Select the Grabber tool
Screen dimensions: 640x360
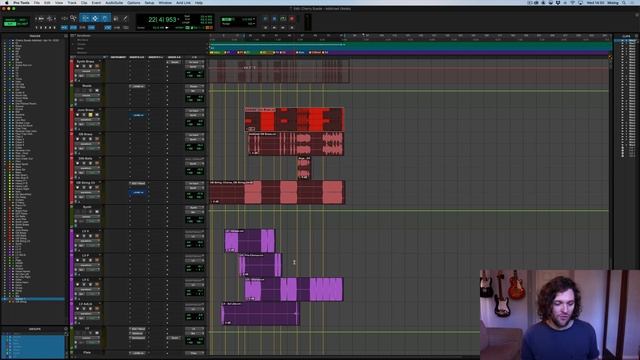(x=104, y=18)
